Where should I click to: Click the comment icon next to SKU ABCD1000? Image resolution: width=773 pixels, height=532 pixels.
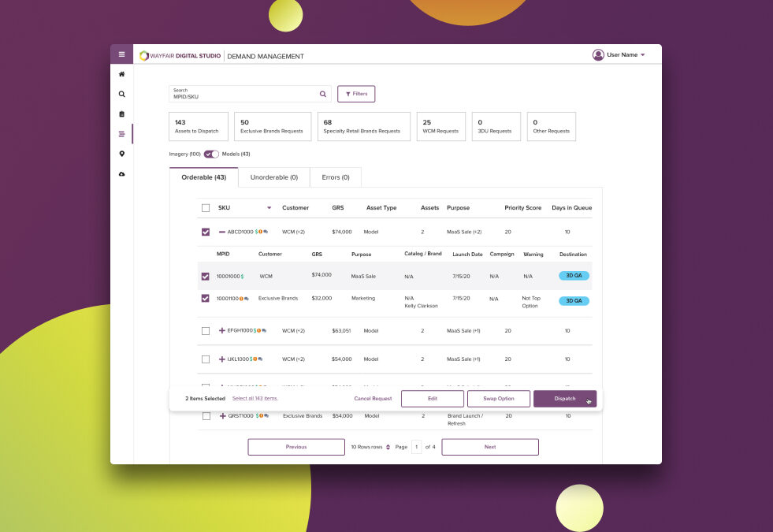tap(266, 232)
